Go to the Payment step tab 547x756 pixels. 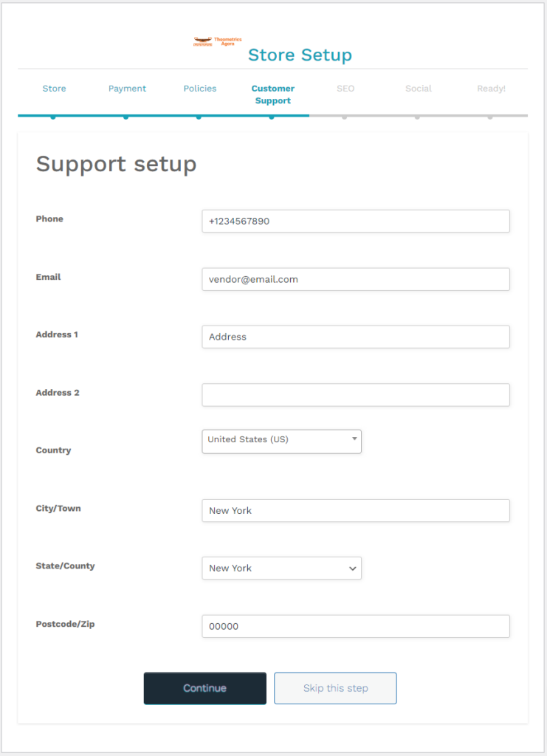(x=127, y=89)
